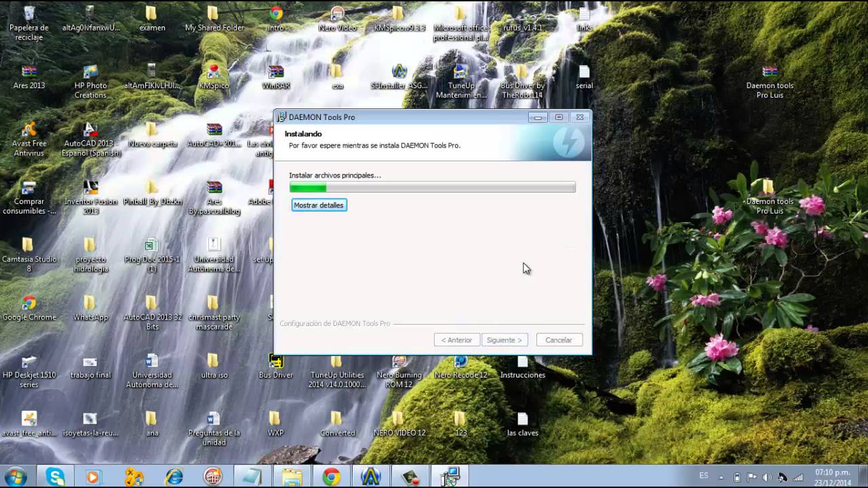Viewport: 868px width, 488px height.
Task: Select the Ares By.pascualblog archive icon
Action: tap(214, 197)
